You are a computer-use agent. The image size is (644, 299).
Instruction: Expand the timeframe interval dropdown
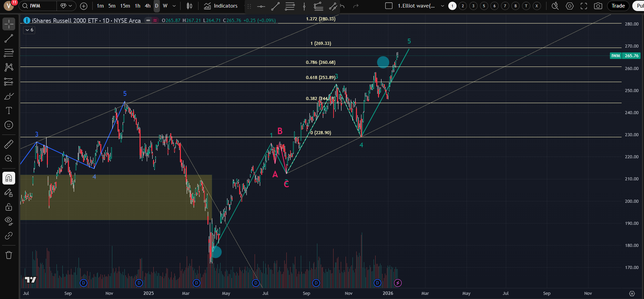click(x=174, y=6)
